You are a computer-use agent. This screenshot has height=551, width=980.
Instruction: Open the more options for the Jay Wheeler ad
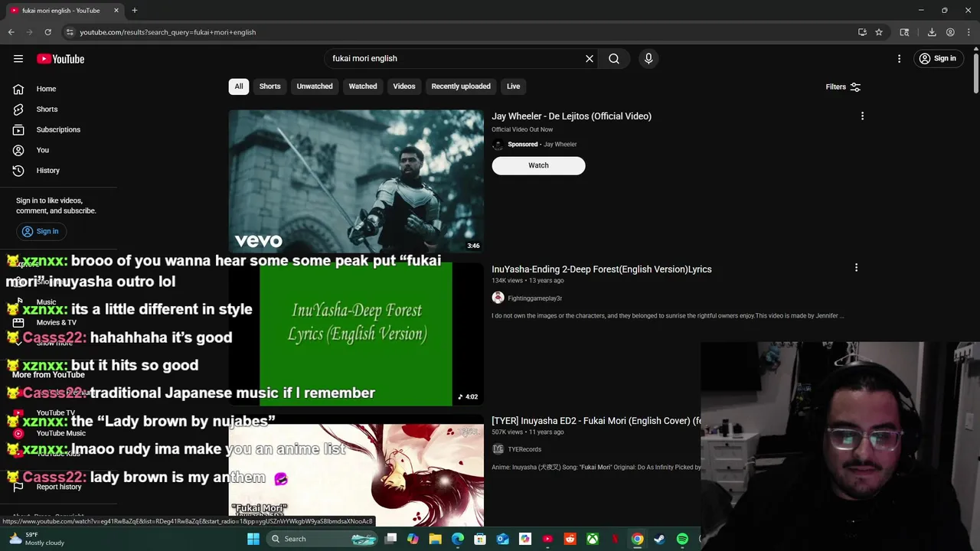point(862,116)
